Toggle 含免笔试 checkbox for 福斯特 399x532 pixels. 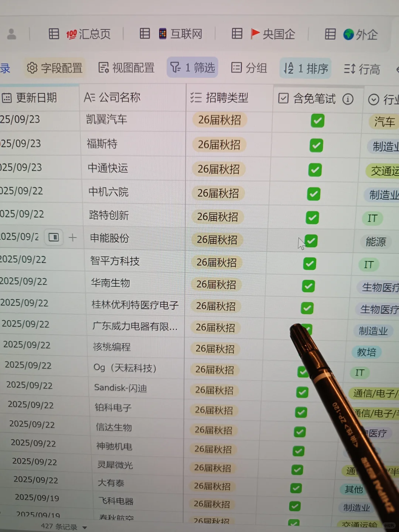[316, 145]
